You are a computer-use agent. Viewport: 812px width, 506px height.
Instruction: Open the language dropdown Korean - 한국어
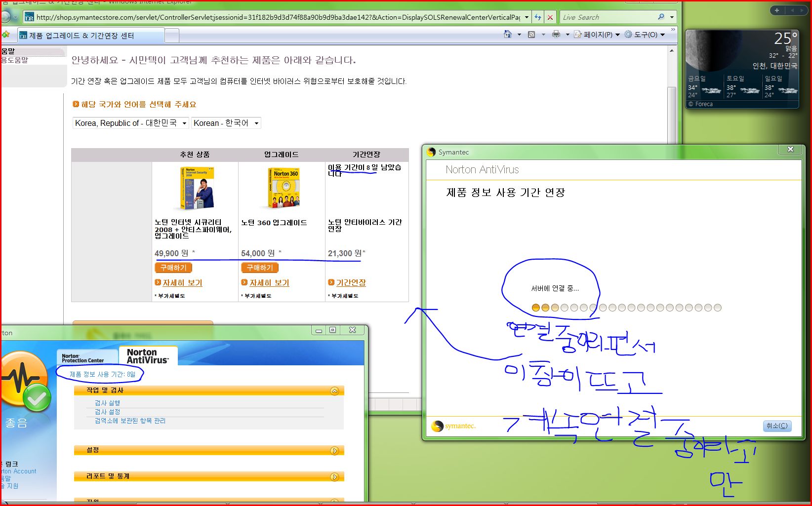(226, 123)
